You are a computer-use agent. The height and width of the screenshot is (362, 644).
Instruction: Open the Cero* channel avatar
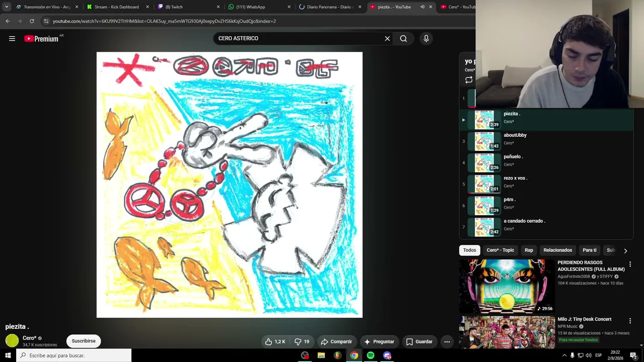[x=12, y=340]
